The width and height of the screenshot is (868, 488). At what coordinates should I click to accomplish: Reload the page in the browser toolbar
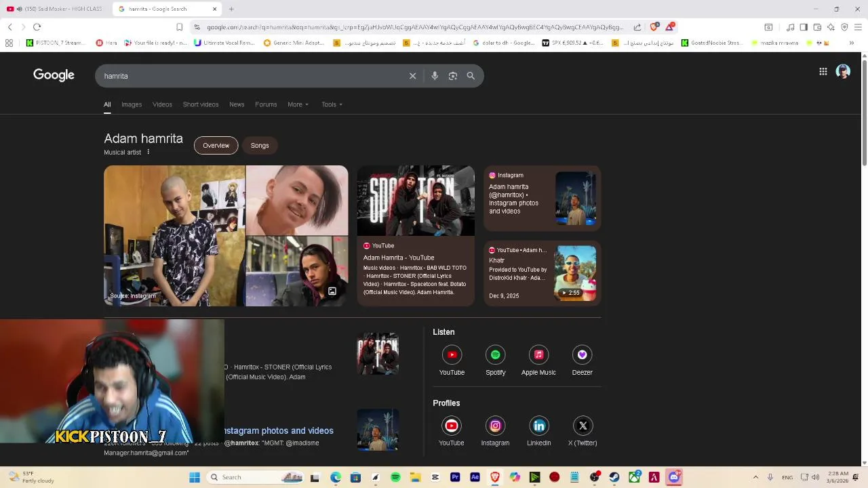37,27
